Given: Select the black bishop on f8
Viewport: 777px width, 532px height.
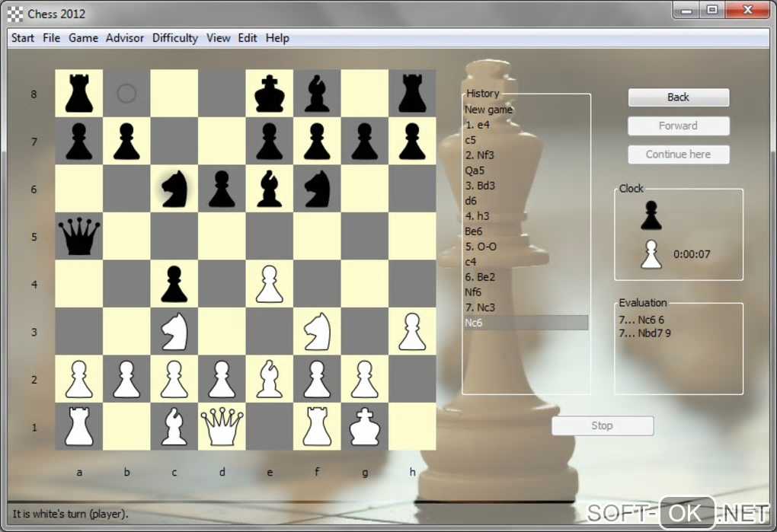Looking at the screenshot, I should tap(317, 93).
